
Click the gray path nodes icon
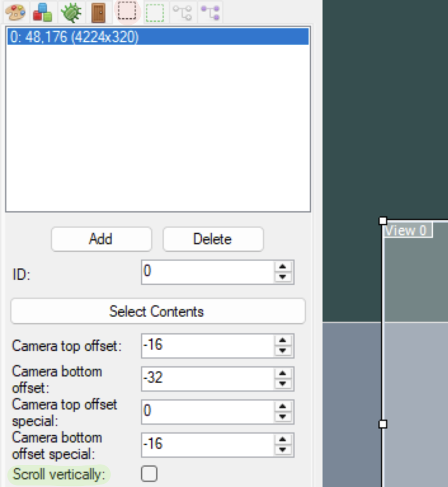(x=183, y=12)
